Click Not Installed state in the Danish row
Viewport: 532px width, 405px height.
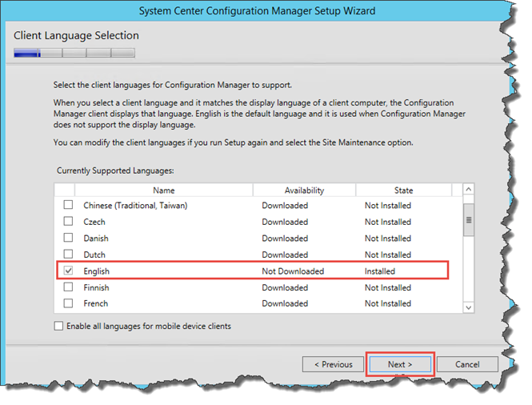(388, 239)
